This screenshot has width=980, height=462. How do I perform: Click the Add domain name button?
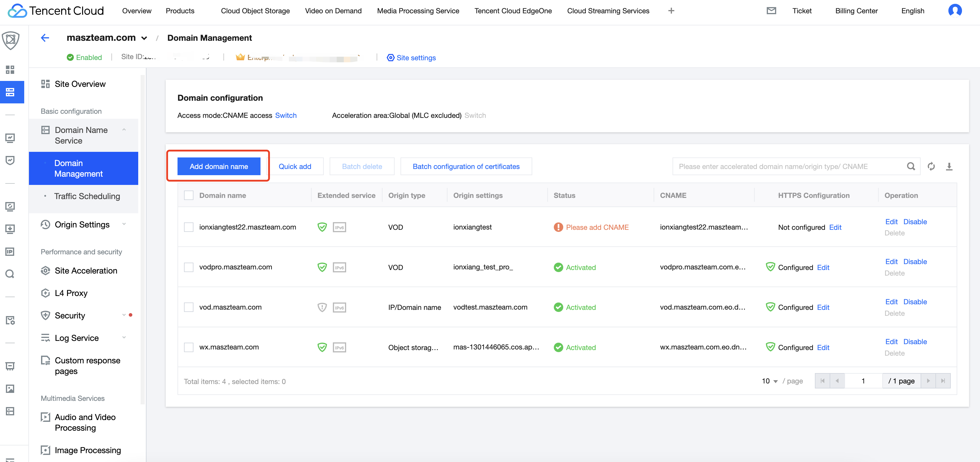pos(219,166)
